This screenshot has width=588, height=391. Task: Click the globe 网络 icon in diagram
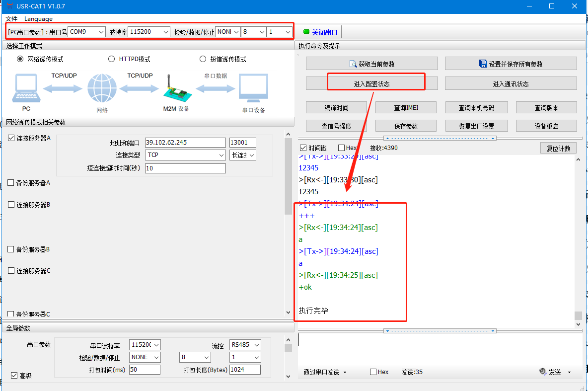[x=102, y=89]
